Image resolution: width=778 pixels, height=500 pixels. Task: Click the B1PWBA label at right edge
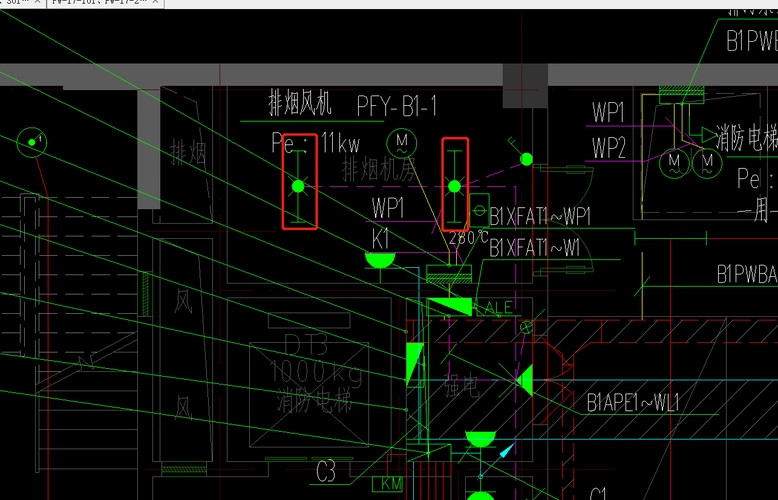point(747,275)
